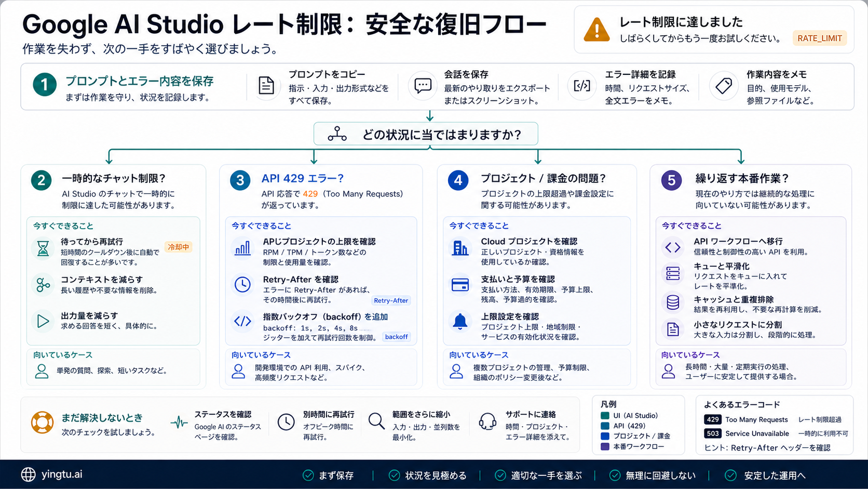Screen dimensions: 868x489
Task: Click the clock icon beside Retry-After を確認
Action: tap(242, 284)
